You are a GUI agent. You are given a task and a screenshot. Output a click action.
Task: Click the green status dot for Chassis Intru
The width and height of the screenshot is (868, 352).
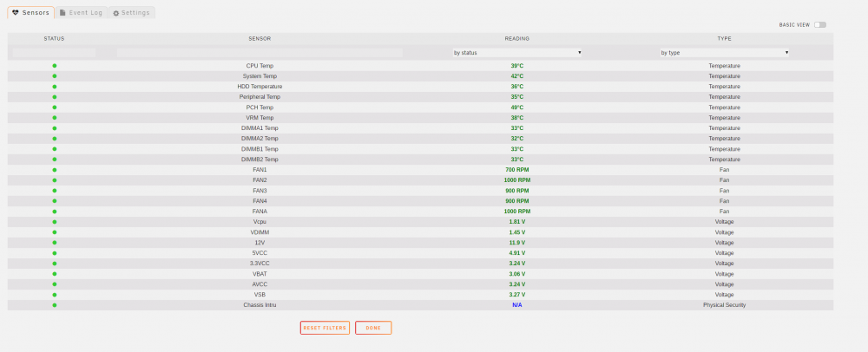(x=54, y=305)
